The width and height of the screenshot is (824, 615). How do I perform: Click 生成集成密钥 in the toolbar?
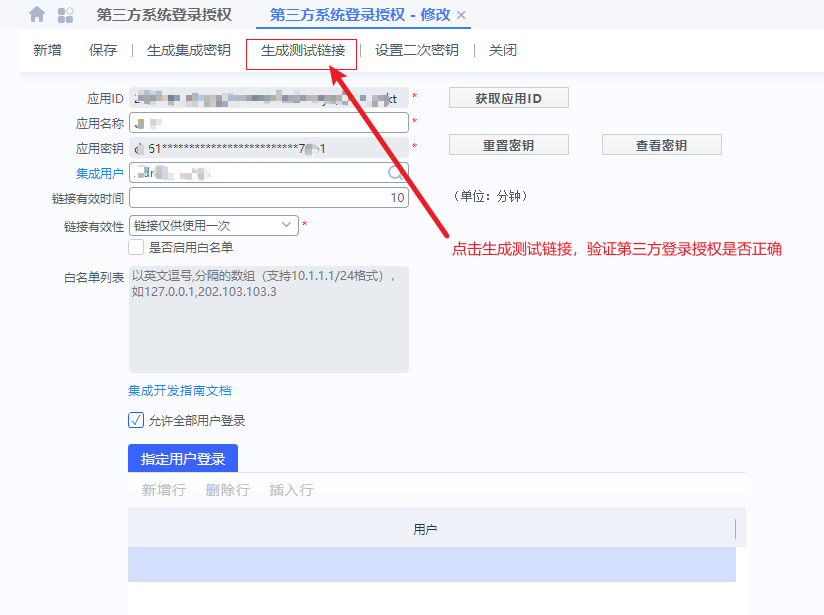coord(188,50)
